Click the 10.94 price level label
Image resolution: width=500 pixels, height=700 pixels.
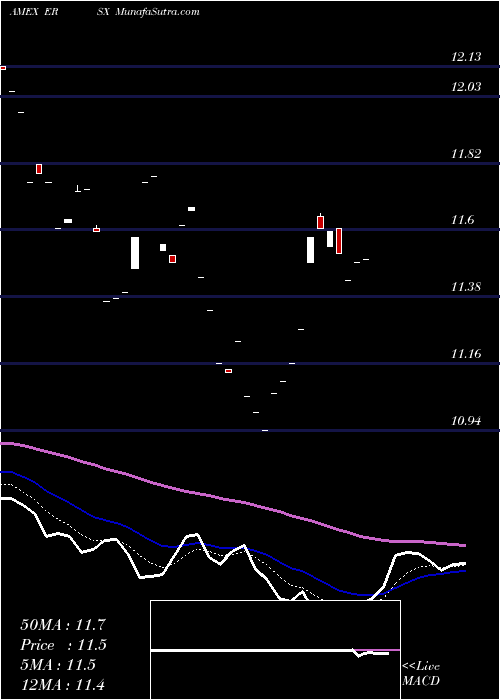point(467,421)
